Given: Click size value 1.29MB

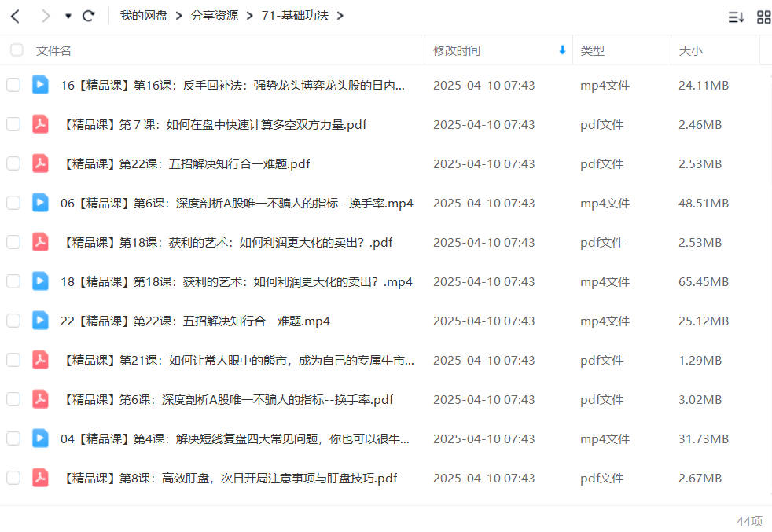Looking at the screenshot, I should coord(700,360).
